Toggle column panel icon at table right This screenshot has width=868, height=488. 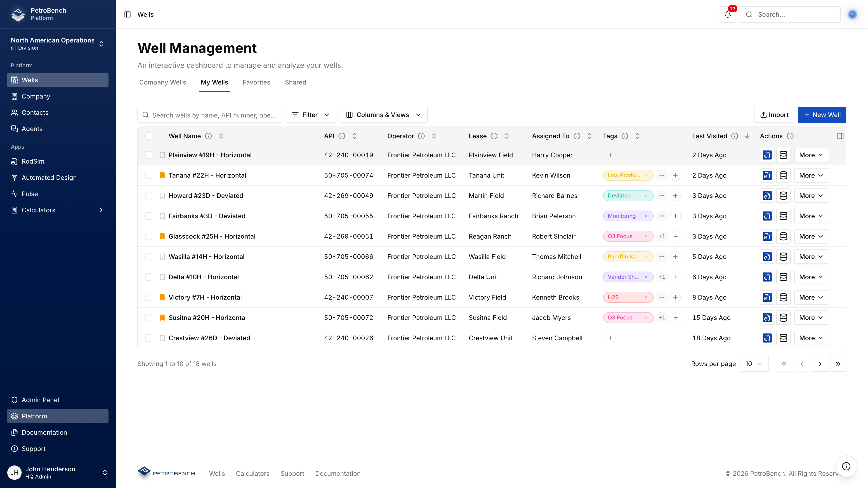click(840, 136)
